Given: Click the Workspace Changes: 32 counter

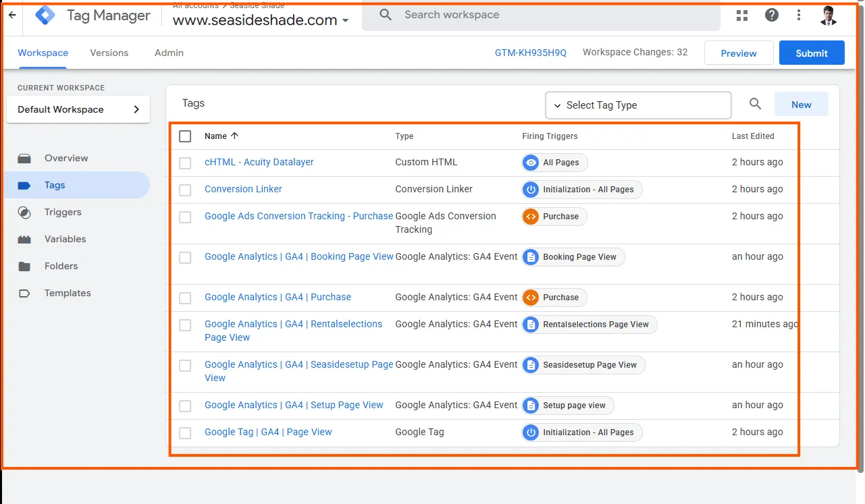Looking at the screenshot, I should [x=635, y=52].
